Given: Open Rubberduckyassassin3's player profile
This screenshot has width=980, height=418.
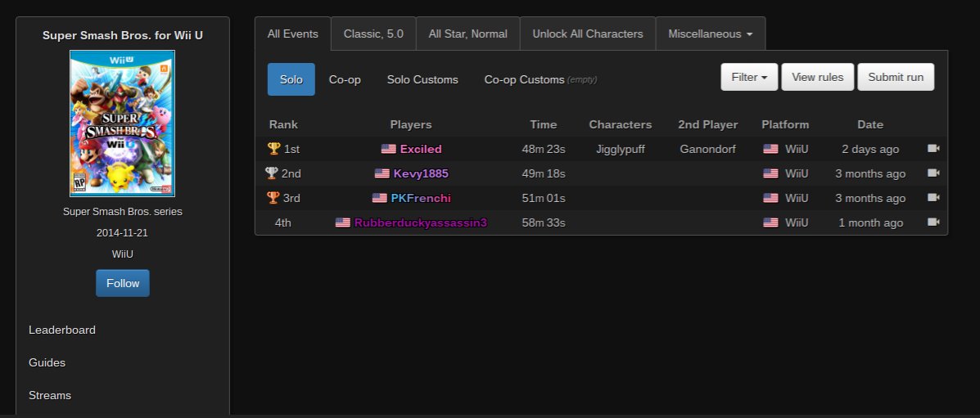Looking at the screenshot, I should 421,222.
